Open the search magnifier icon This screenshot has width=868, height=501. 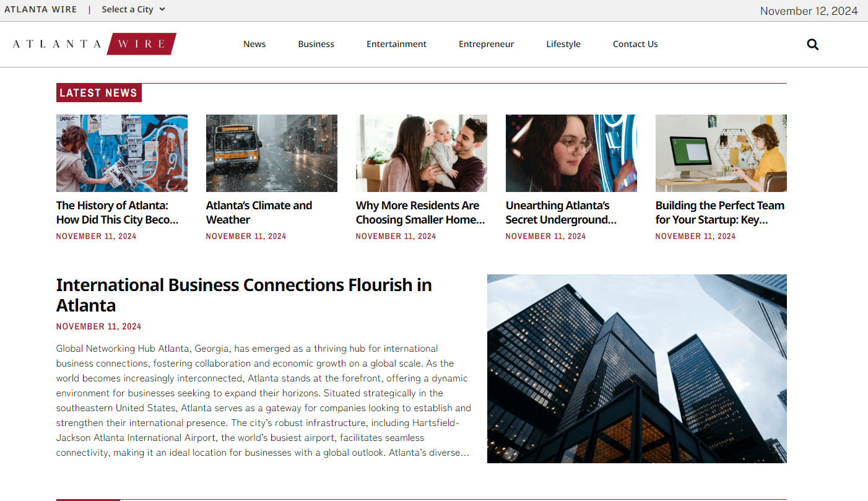pyautogui.click(x=813, y=44)
